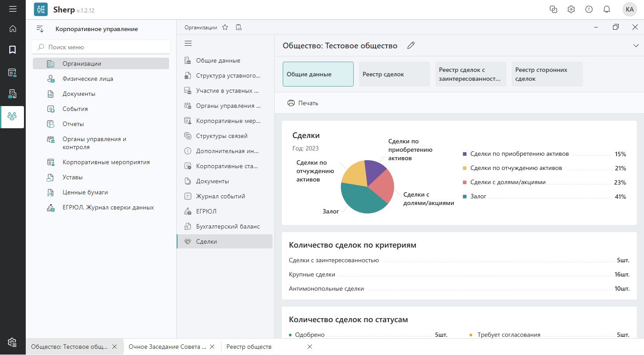Add Организации page to favorites with star
This screenshot has height=355, width=644.
click(225, 28)
